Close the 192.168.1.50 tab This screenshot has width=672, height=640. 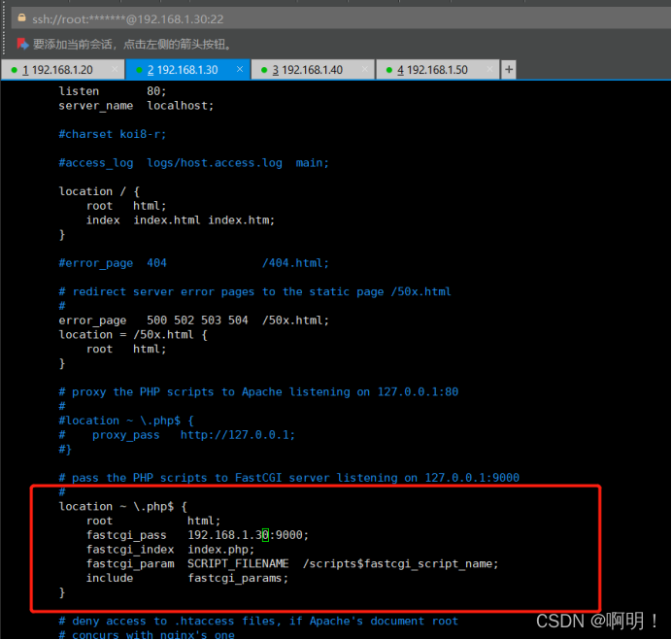(489, 69)
